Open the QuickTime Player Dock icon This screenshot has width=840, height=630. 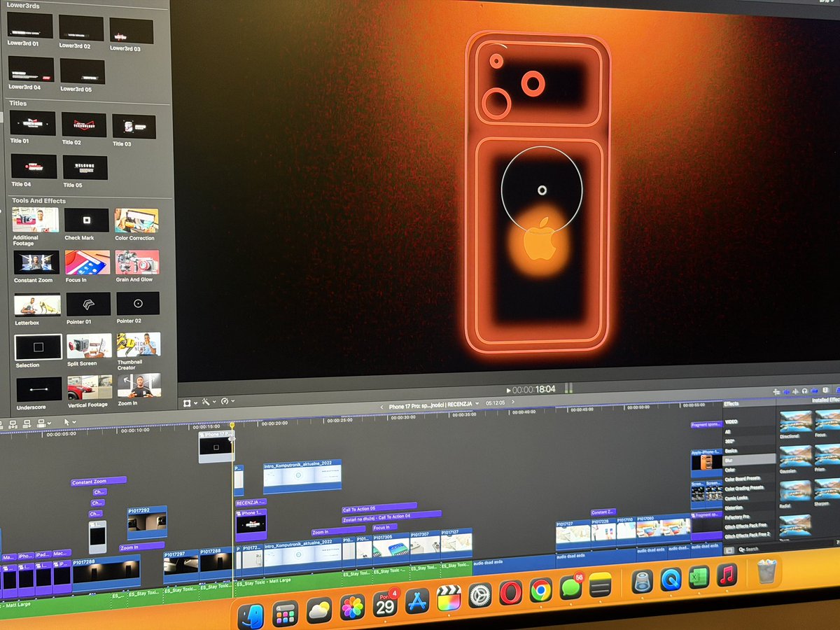tap(671, 579)
